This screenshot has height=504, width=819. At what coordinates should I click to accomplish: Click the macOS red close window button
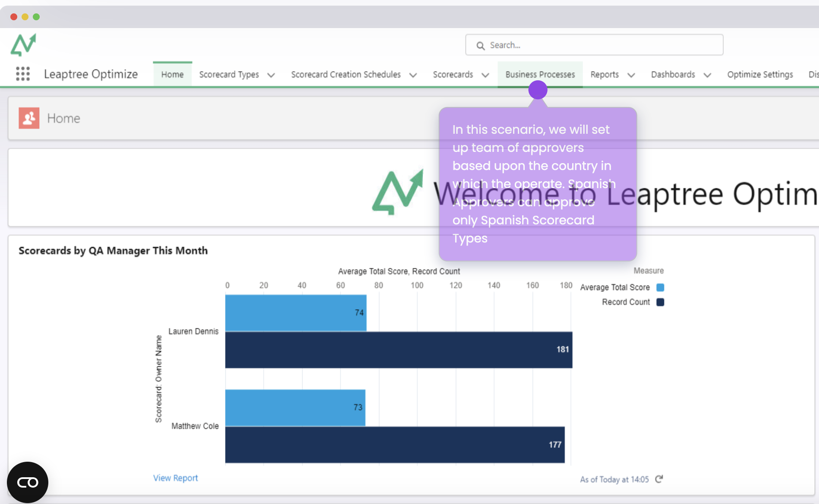coord(14,17)
